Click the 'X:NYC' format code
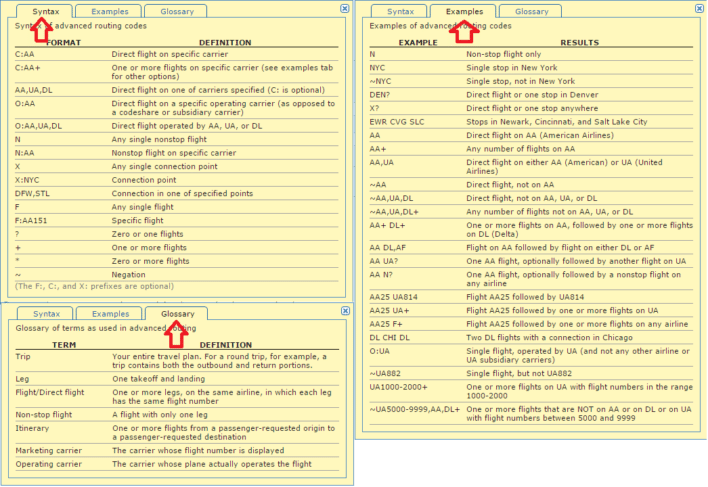This screenshot has width=708, height=487. coord(27,180)
